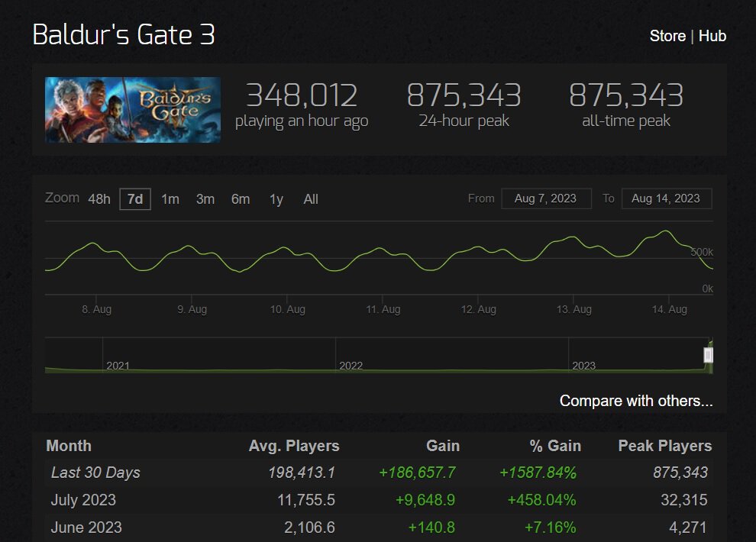Click the +458.04% gain percentage

click(x=541, y=500)
